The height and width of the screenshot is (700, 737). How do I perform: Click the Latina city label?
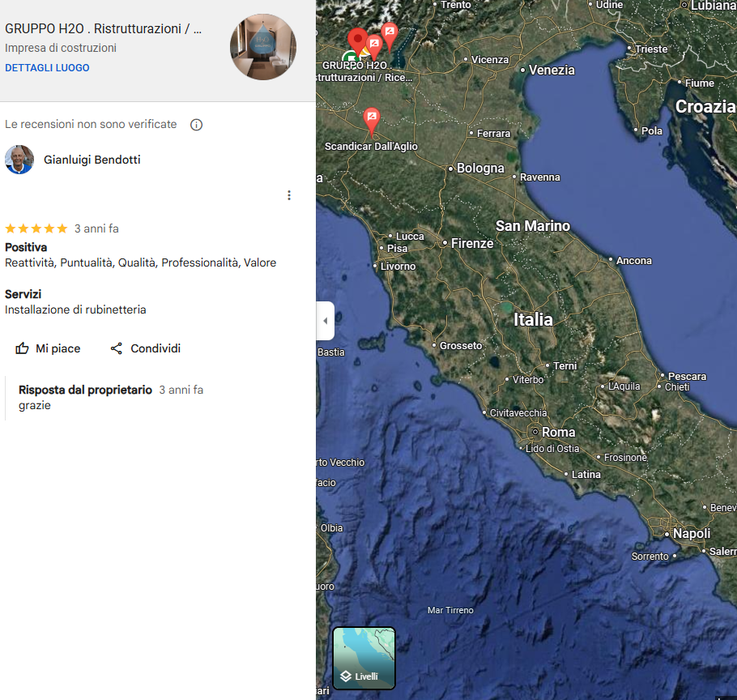pos(586,474)
